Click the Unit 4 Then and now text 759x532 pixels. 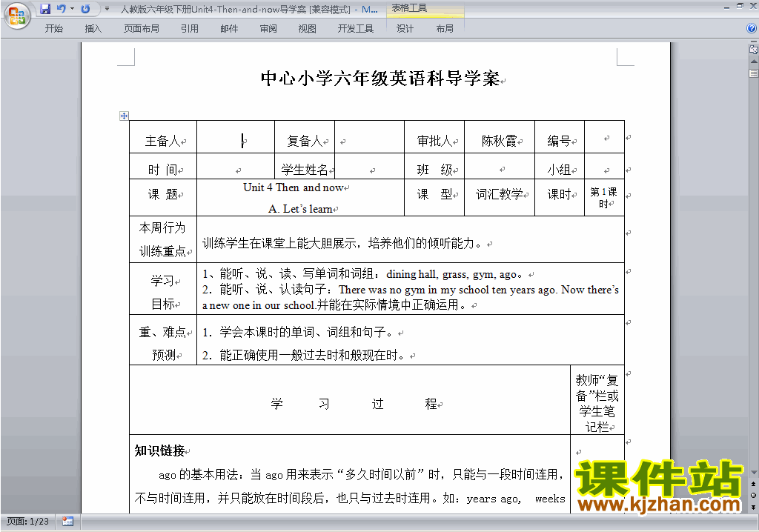[x=294, y=187]
